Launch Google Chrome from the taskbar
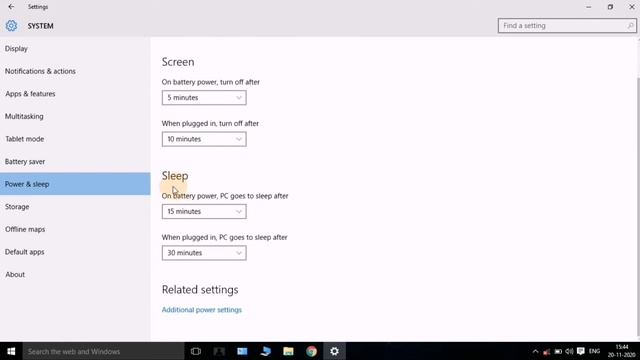This screenshot has width=640, height=360. pos(311,351)
